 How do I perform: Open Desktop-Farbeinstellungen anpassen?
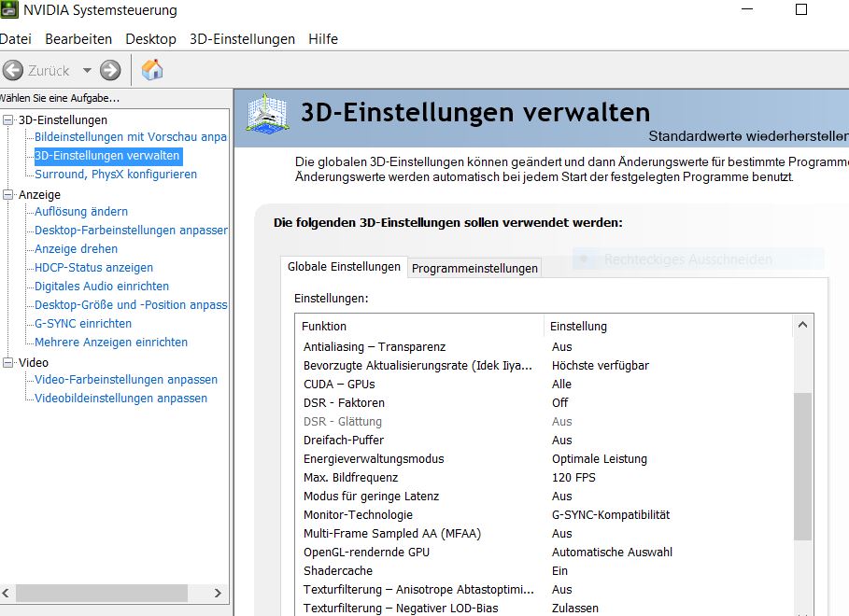131,230
